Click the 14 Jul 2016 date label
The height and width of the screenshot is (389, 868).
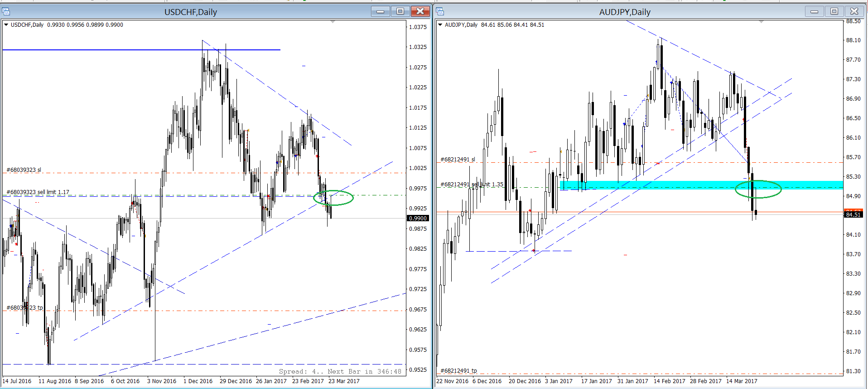point(17,381)
